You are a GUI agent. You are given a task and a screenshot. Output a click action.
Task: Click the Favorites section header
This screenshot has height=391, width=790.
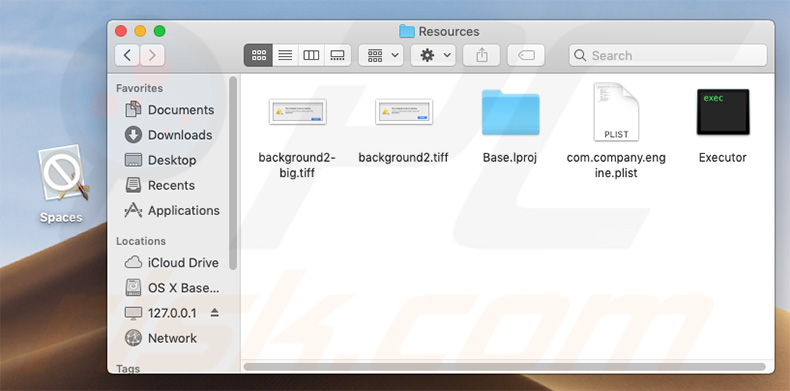click(x=140, y=88)
